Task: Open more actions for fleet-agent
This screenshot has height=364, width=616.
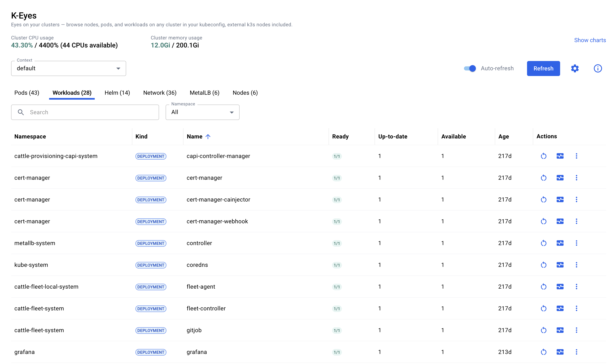Action: (x=576, y=287)
